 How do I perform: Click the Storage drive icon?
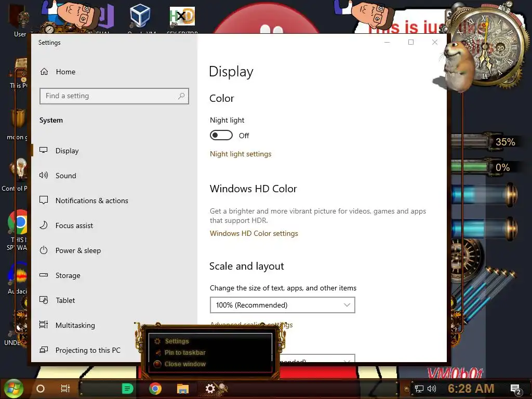coord(44,275)
